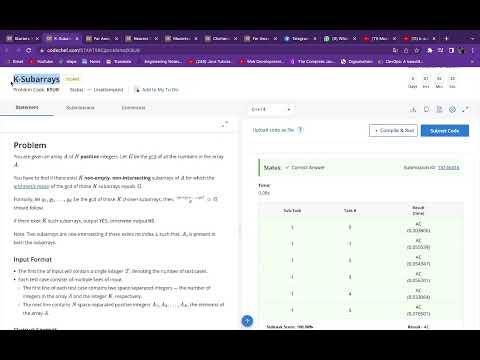Show more bookmarks overflow chevron
The image size is (480, 360).
(472, 62)
